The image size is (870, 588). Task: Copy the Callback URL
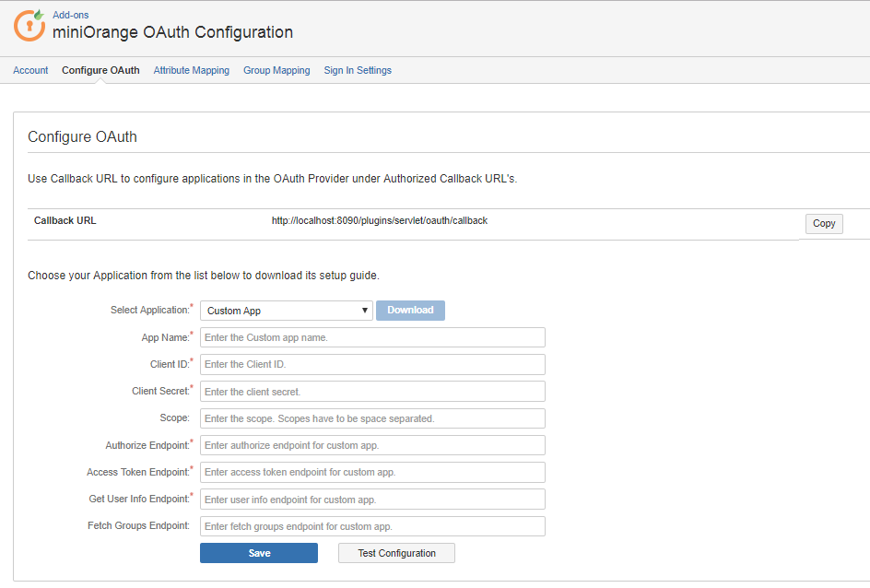824,224
